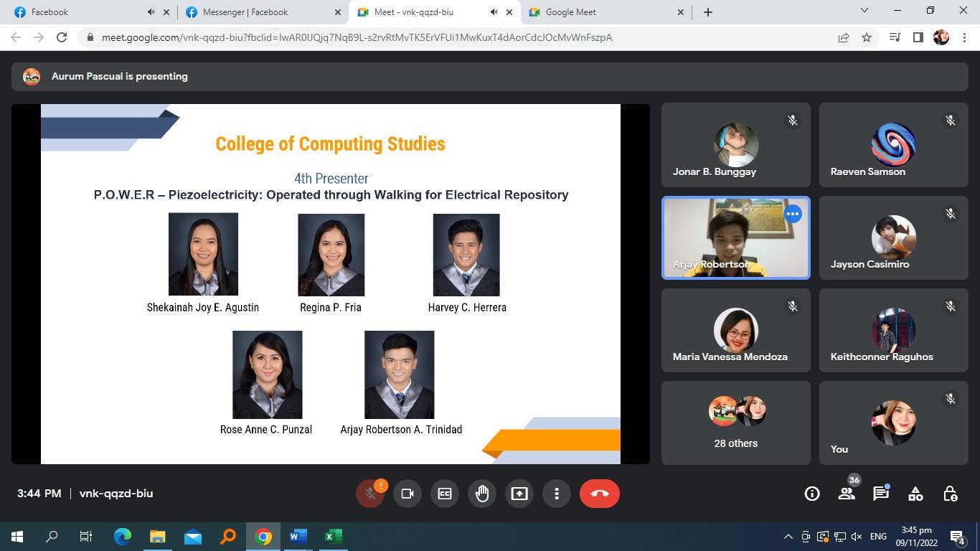
Task: Select Jayson Casimiro participant tile
Action: coord(893,237)
